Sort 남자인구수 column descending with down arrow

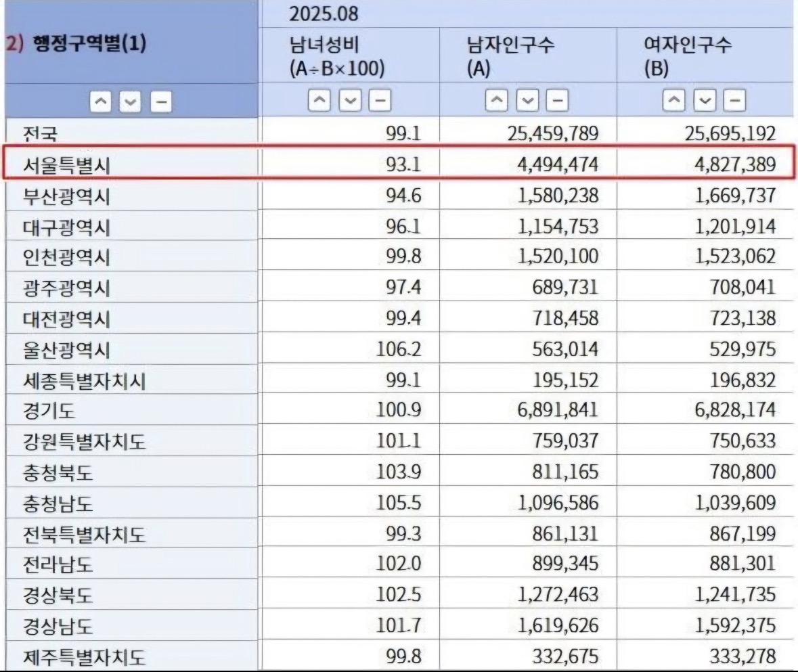[x=527, y=101]
